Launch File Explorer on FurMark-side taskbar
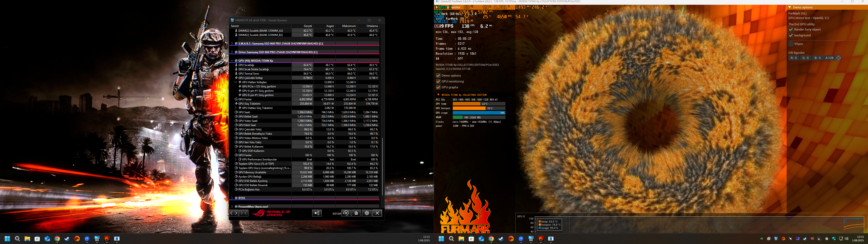 pyautogui.click(x=461, y=239)
